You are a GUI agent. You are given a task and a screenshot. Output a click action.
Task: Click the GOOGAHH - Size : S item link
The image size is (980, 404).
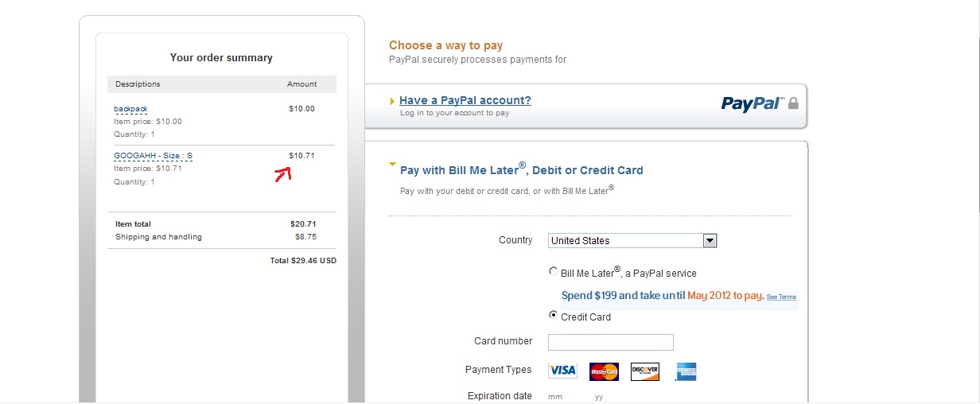(x=153, y=155)
